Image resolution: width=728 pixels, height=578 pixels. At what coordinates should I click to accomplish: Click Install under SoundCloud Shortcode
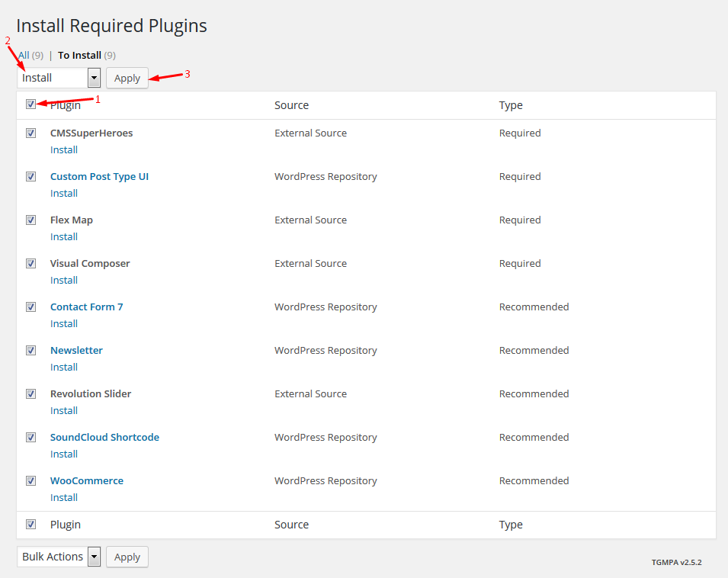[x=64, y=454]
